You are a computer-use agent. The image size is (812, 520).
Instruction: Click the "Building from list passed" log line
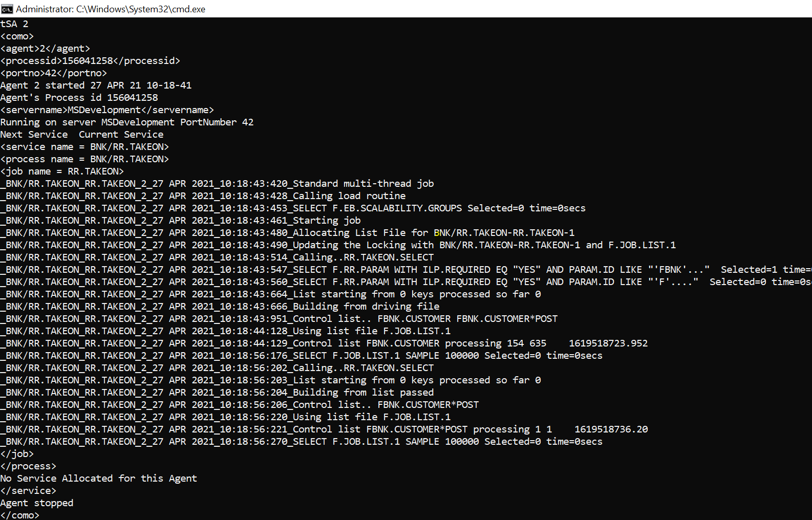click(x=217, y=393)
